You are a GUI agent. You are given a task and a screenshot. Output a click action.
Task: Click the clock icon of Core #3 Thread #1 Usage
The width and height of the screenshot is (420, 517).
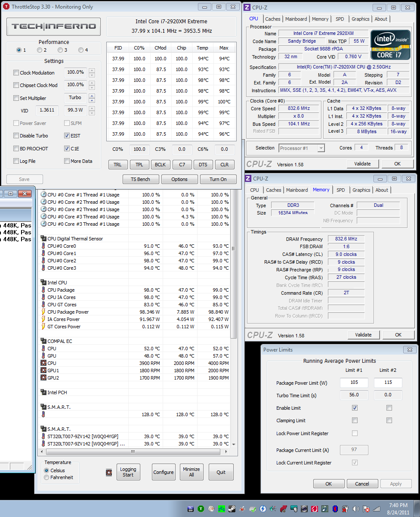pyautogui.click(x=43, y=224)
